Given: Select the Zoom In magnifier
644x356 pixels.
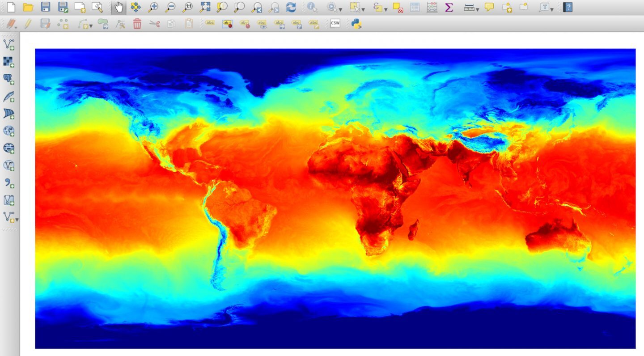Looking at the screenshot, I should pyautogui.click(x=153, y=7).
